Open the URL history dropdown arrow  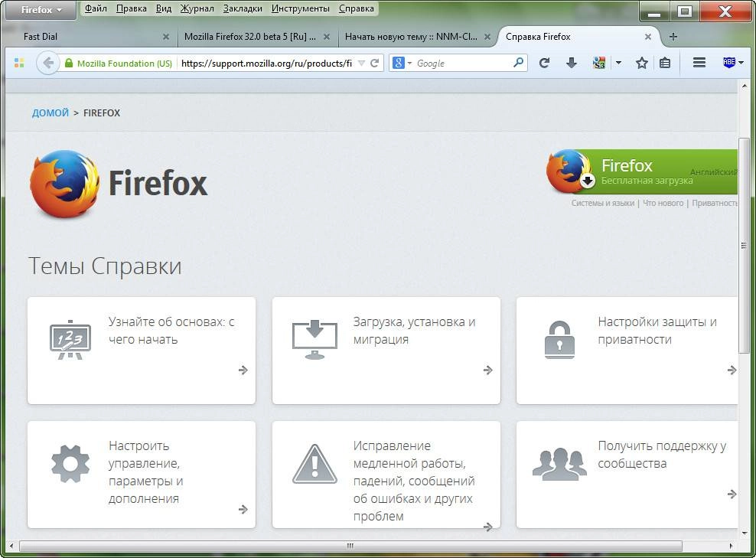pyautogui.click(x=362, y=64)
